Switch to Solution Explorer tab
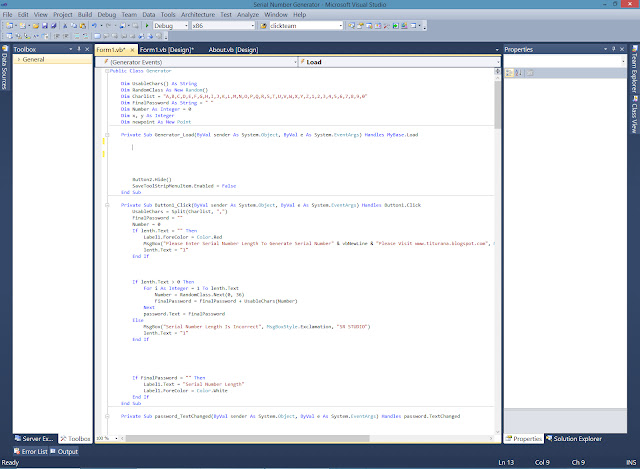Viewport: 640px width, 469px height. point(574,438)
